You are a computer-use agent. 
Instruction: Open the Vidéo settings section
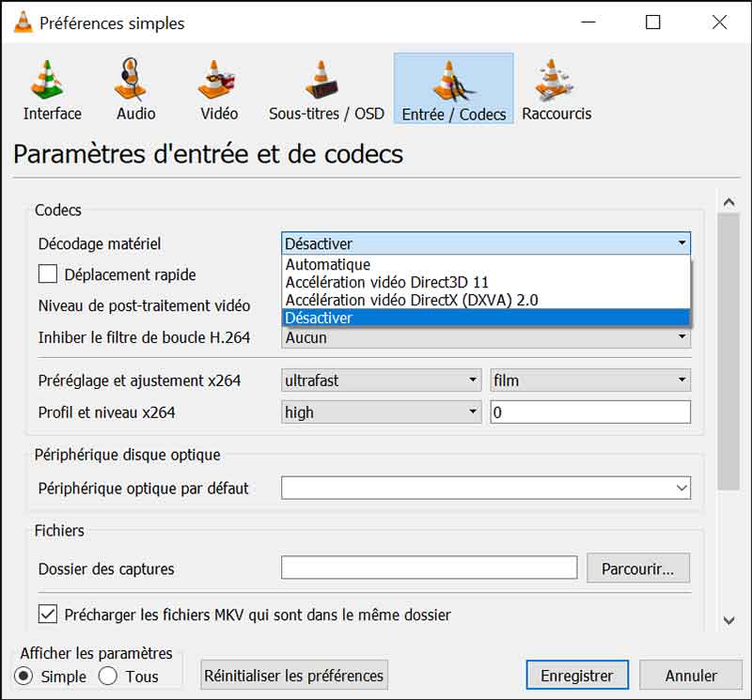coord(216,89)
